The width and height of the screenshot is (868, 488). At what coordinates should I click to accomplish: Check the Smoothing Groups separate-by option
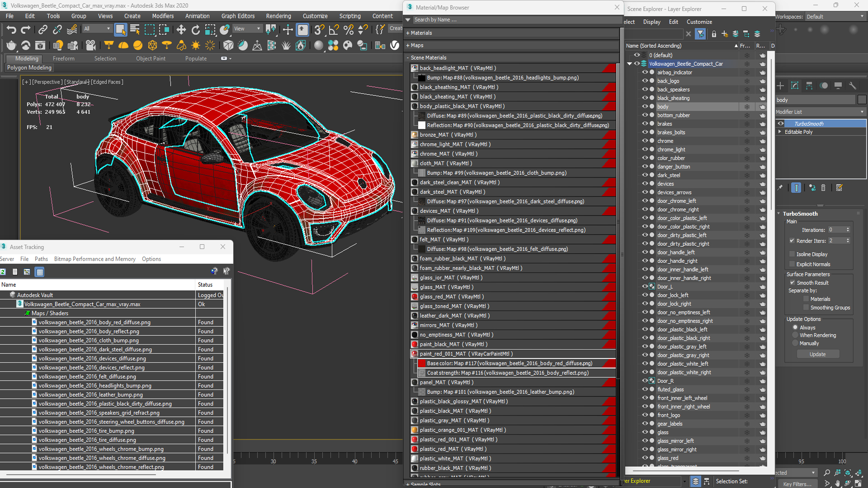(x=806, y=308)
